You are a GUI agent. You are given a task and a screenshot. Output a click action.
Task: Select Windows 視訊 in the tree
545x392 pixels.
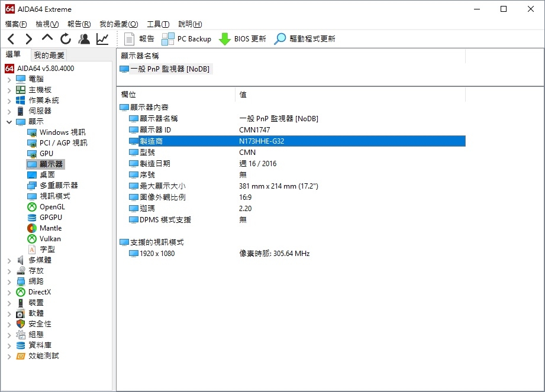(56, 132)
